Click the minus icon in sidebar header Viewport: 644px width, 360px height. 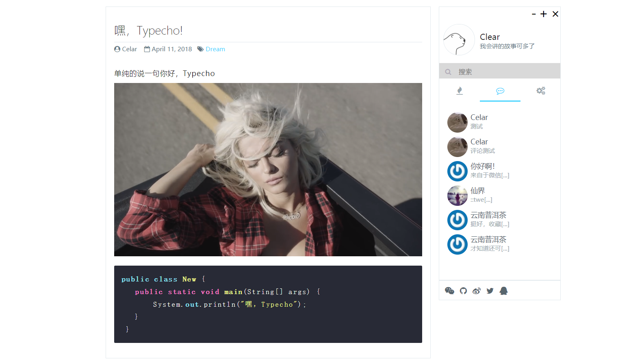(x=534, y=14)
